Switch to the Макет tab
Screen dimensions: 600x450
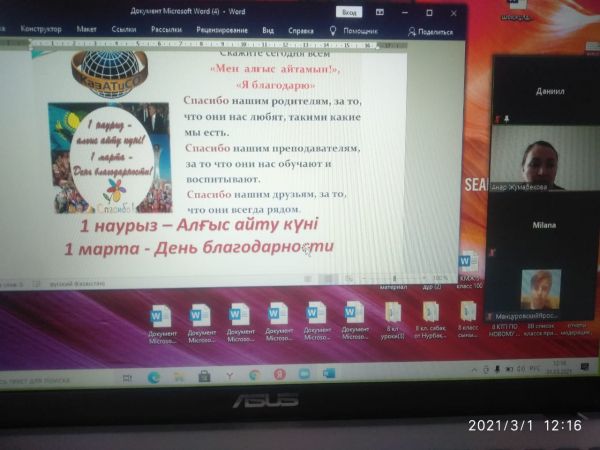click(85, 29)
